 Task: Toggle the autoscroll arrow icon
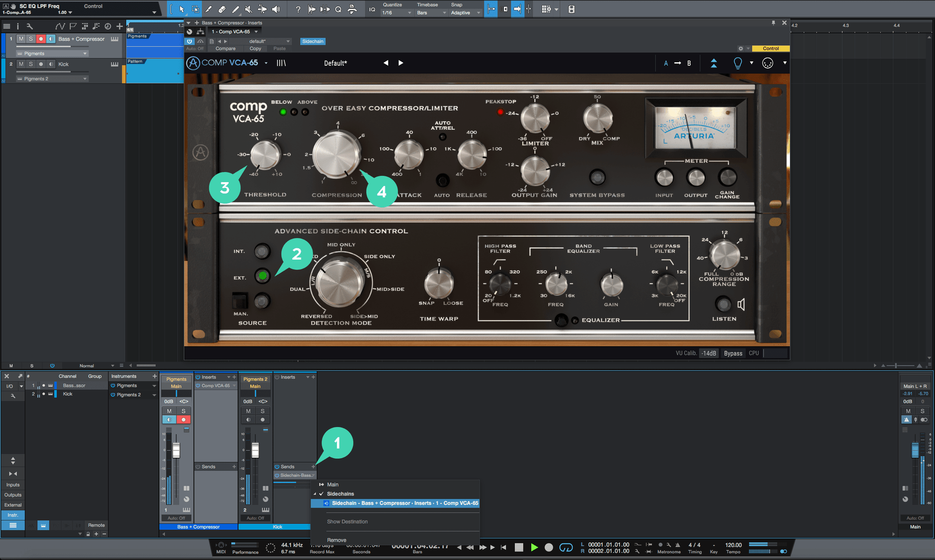[x=517, y=9]
